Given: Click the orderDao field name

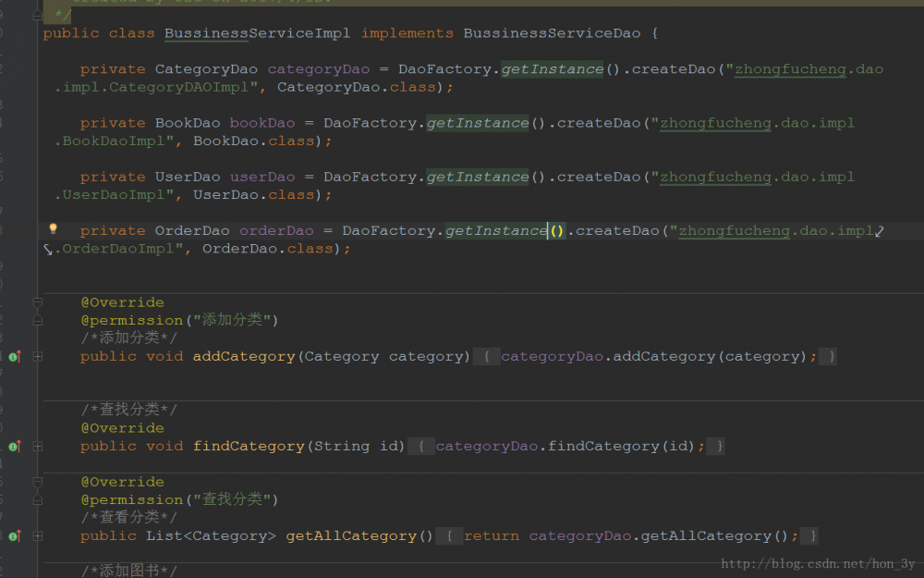Looking at the screenshot, I should [276, 230].
